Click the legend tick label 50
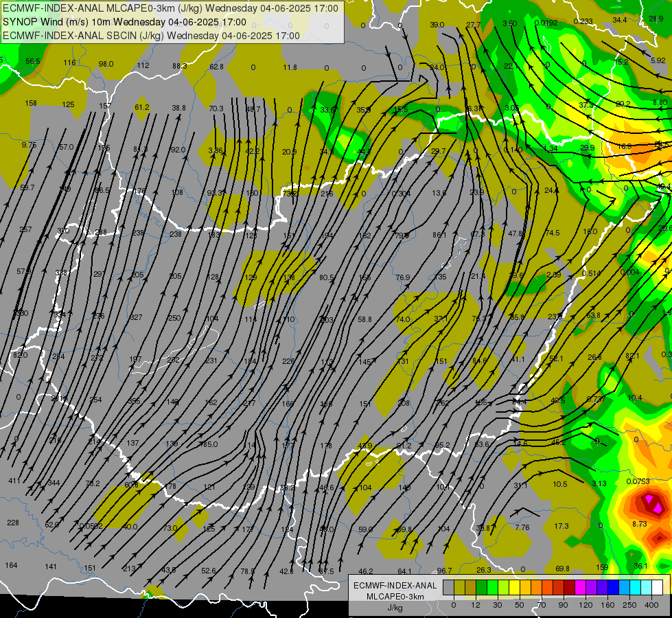This screenshot has width=672, height=618. pos(519,605)
